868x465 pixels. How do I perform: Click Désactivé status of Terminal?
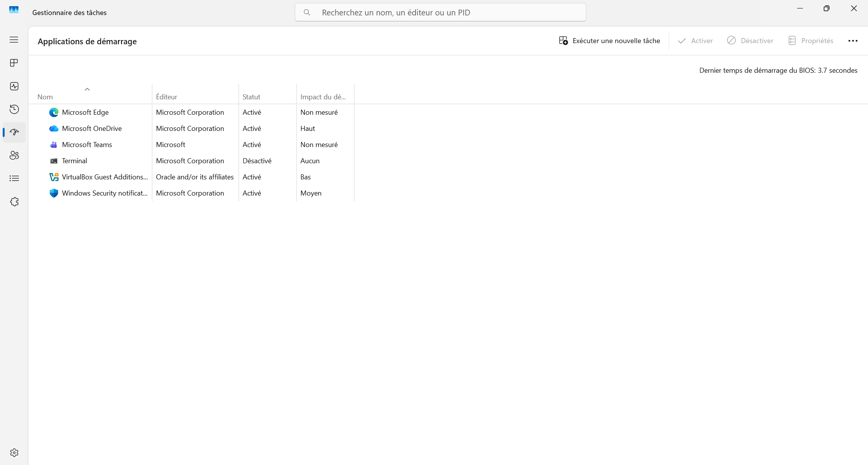click(x=257, y=161)
